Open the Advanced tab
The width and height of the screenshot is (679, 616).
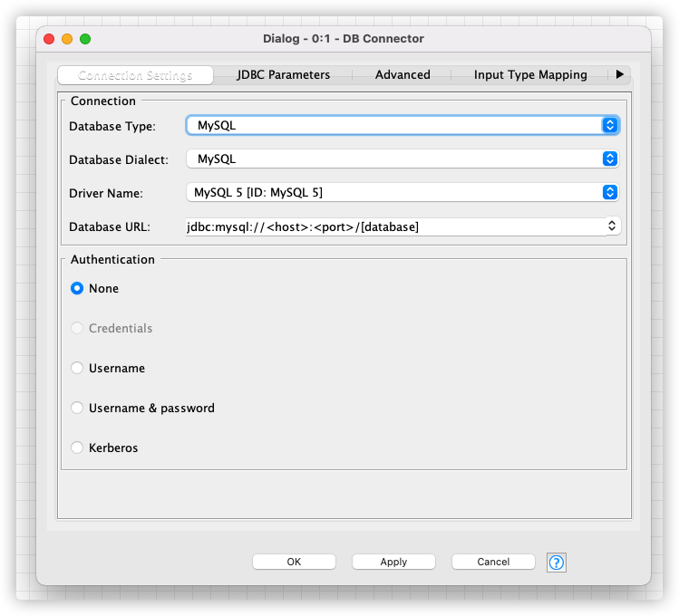coord(403,75)
